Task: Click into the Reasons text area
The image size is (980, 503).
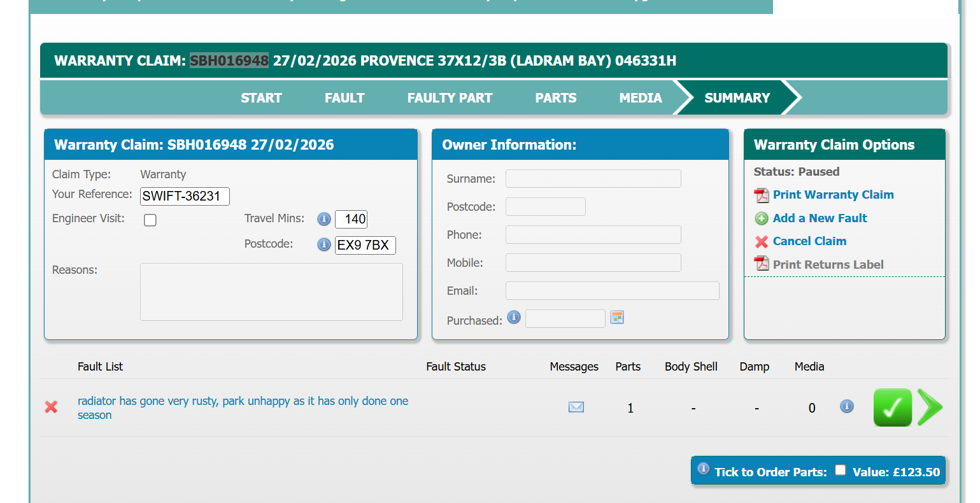Action: 271,292
